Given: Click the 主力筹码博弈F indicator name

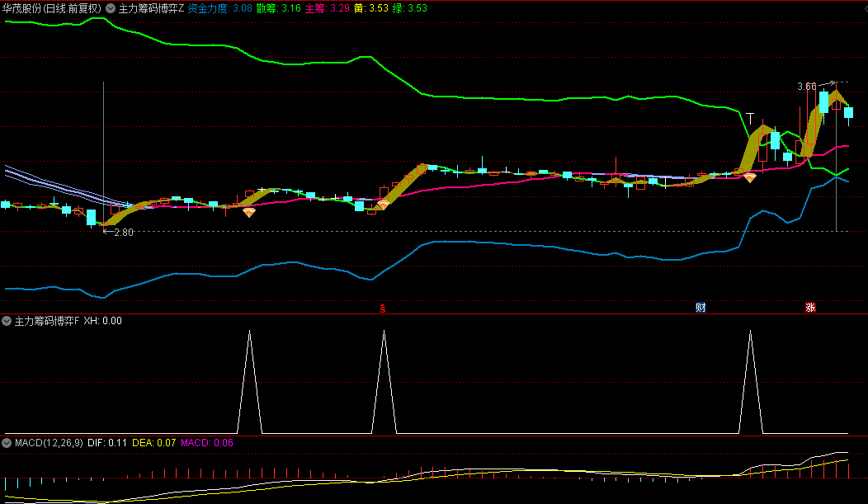Looking at the screenshot, I should point(47,321).
